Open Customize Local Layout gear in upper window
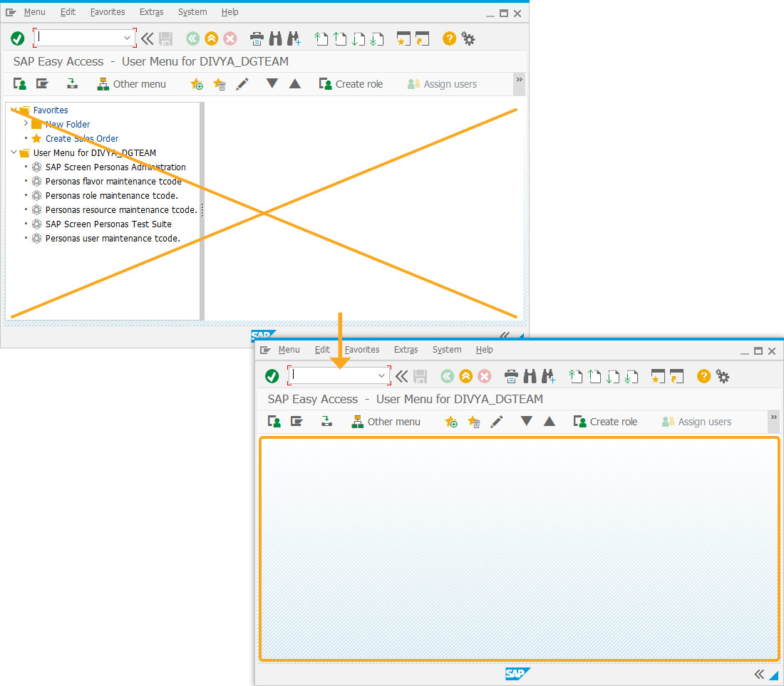Screen dimensions: 784x686 coord(468,38)
